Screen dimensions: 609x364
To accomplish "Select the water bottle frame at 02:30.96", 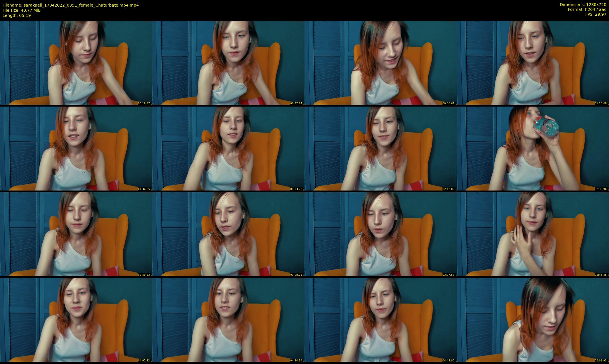I will coord(533,149).
